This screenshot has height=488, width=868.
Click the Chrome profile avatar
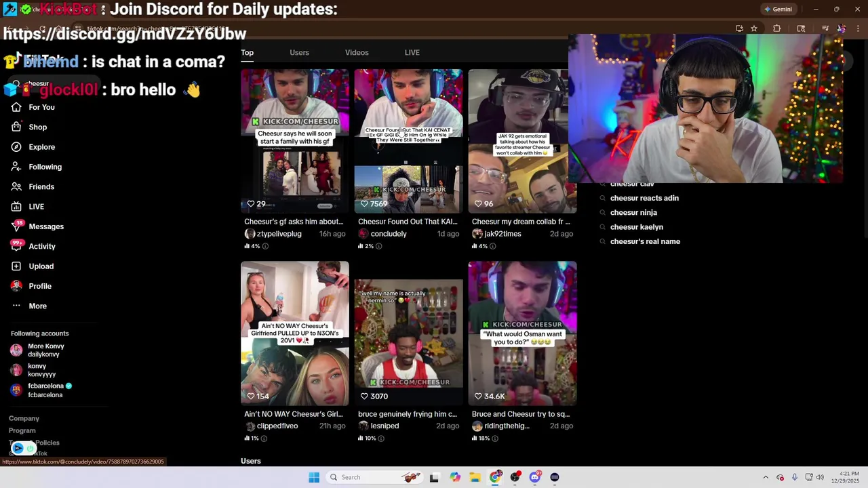click(842, 28)
